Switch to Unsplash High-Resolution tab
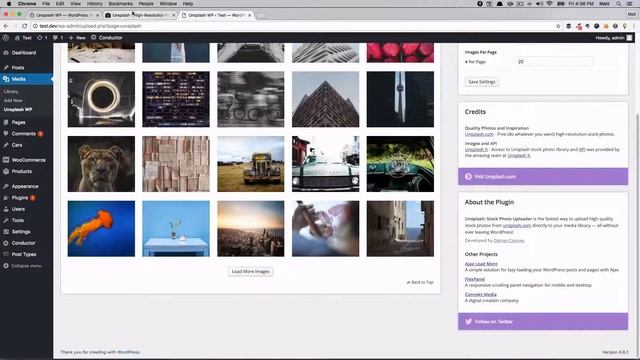The width and height of the screenshot is (640, 360). click(x=139, y=15)
